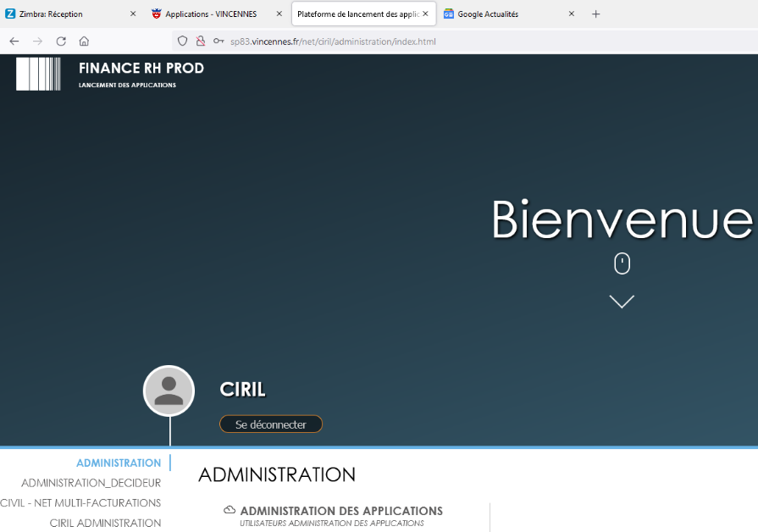The height and width of the screenshot is (532, 758).
Task: Click the downward chevron under Bienvenue
Action: 622,302
